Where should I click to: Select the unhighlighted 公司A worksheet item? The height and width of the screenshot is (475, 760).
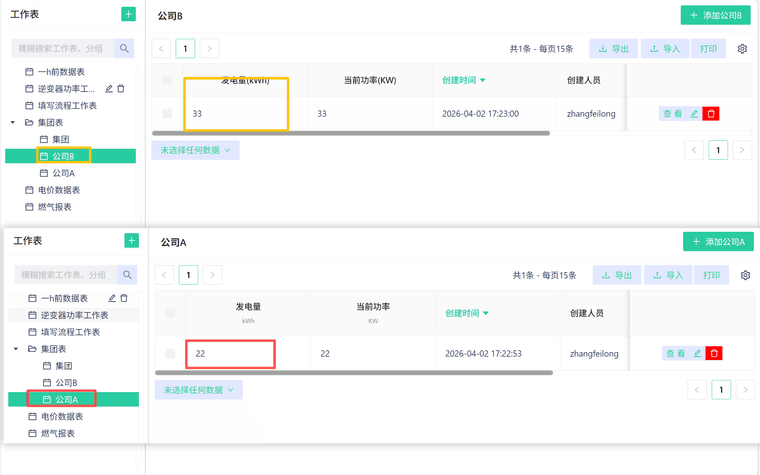click(63, 173)
